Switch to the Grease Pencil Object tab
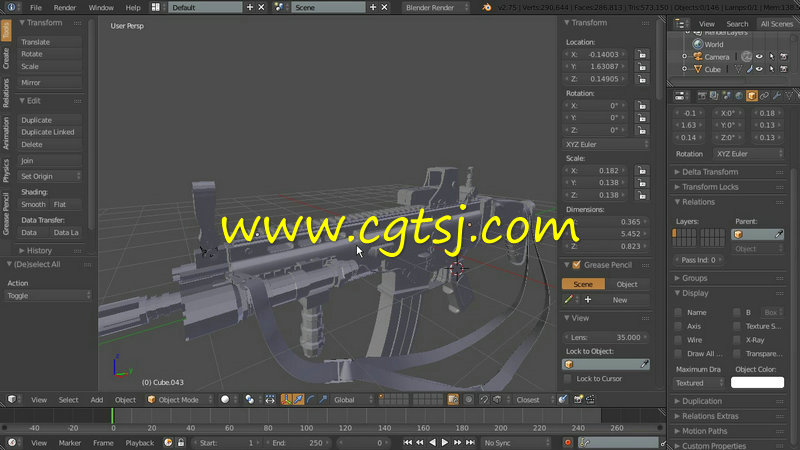The image size is (800, 450). point(627,284)
